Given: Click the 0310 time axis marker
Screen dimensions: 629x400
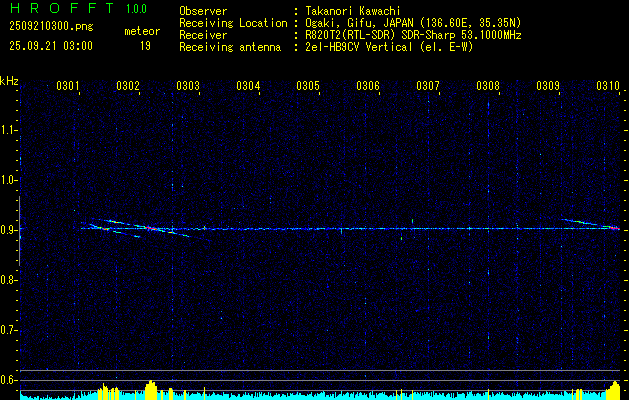Looking at the screenshot, I should tap(608, 85).
